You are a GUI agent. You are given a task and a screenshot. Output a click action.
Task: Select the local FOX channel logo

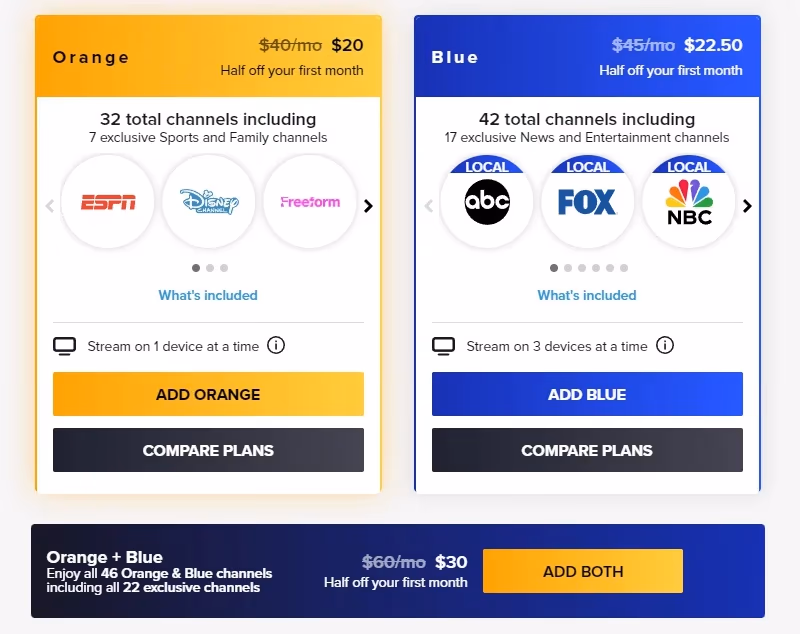[587, 202]
